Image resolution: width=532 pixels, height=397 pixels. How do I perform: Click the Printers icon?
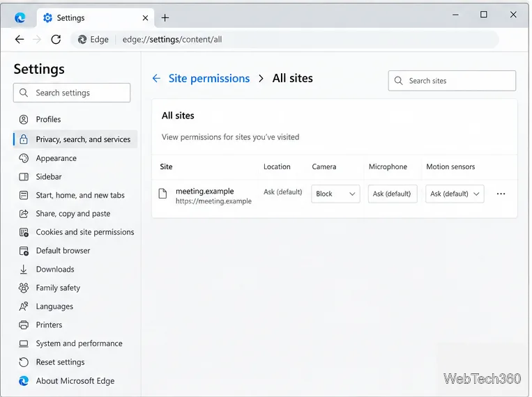point(24,325)
